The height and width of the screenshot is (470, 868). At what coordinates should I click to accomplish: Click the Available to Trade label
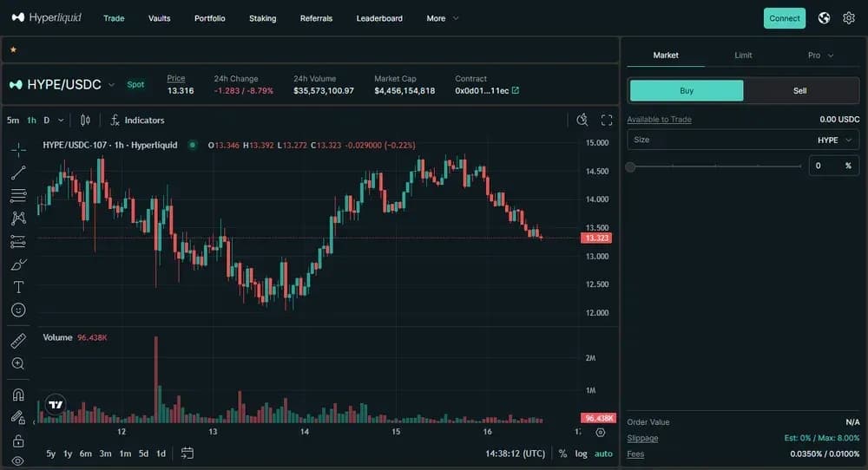(x=659, y=120)
